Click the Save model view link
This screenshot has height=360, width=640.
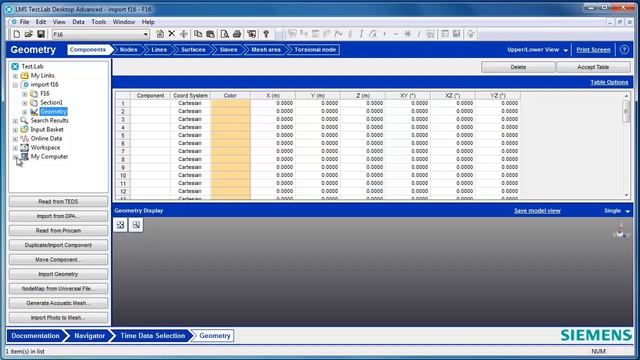[x=537, y=211]
